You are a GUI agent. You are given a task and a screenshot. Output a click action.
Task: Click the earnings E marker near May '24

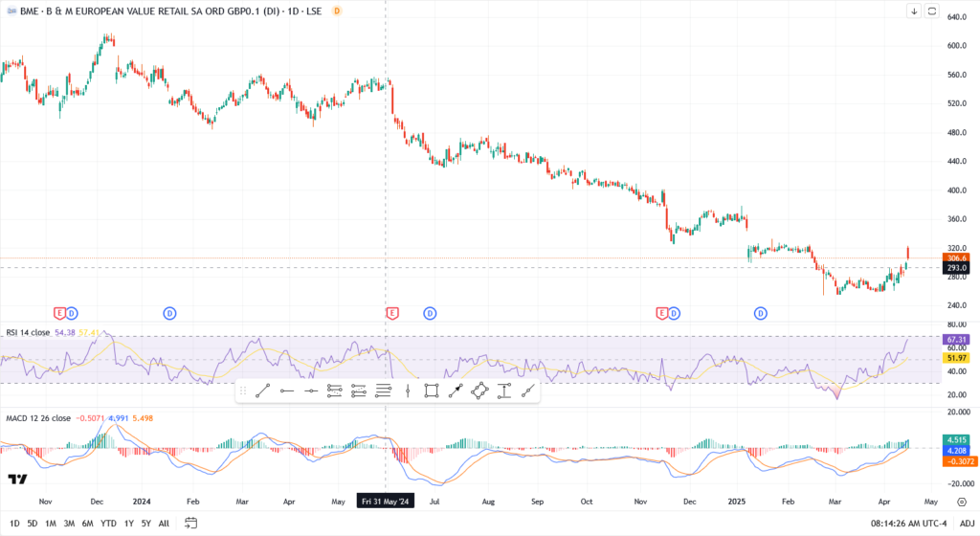tap(391, 313)
